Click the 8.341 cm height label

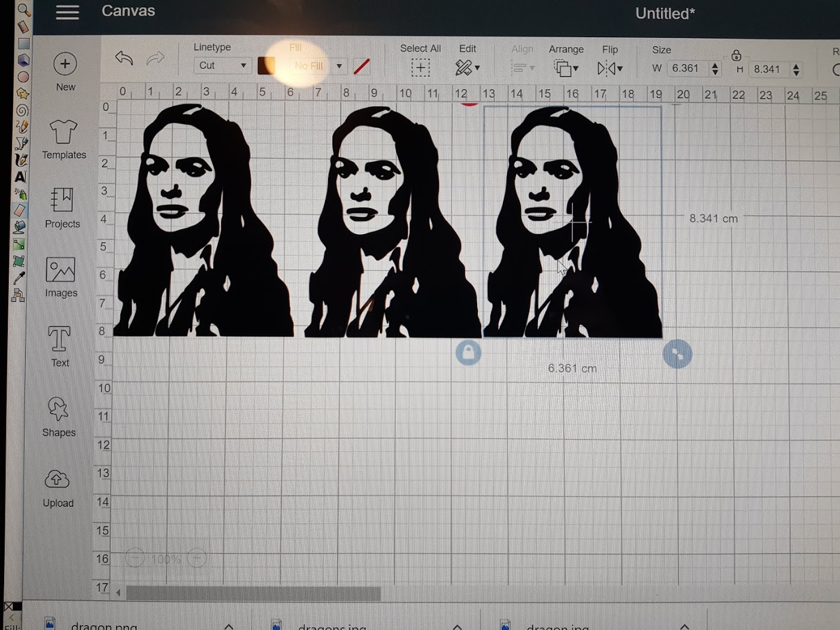click(714, 219)
